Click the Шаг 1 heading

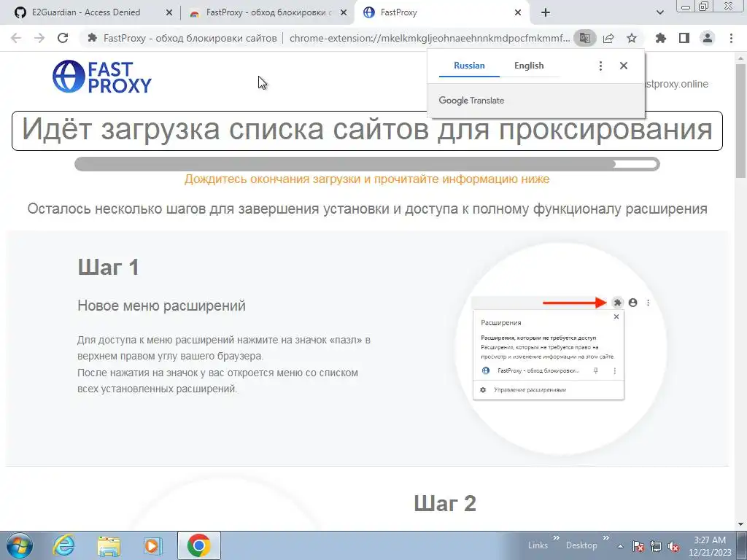click(x=108, y=267)
